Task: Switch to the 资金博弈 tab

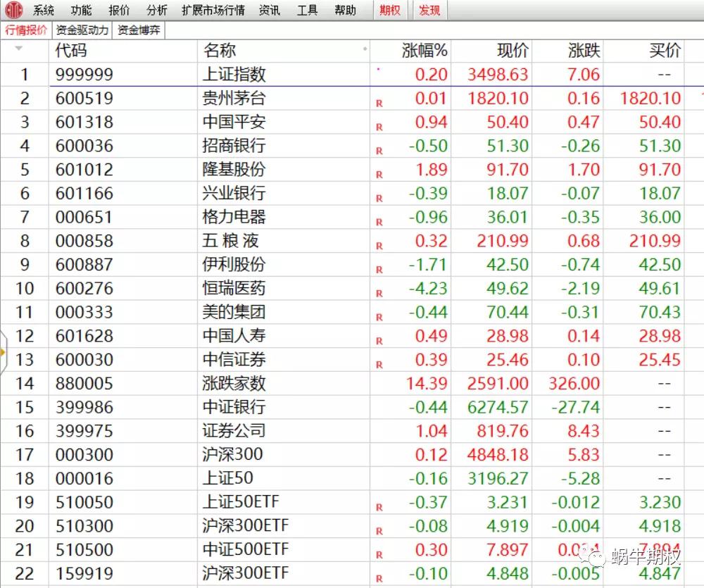Action: [139, 30]
